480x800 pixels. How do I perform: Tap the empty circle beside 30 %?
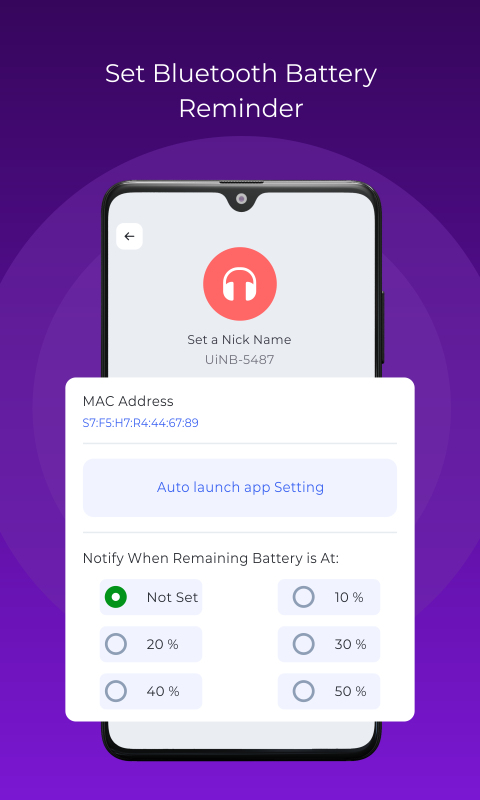(x=304, y=644)
